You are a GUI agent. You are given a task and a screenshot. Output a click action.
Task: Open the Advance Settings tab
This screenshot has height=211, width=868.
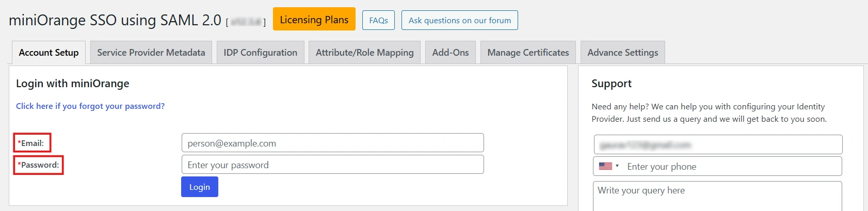click(622, 53)
